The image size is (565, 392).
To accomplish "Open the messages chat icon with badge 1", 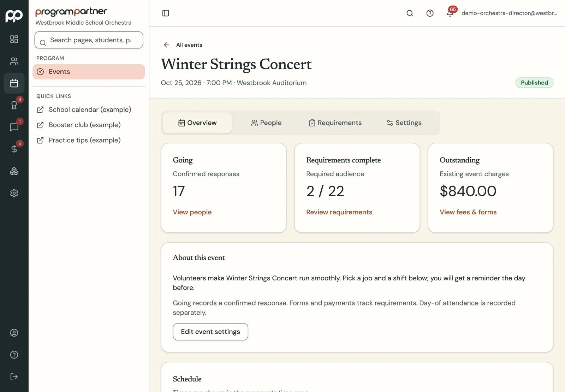I will [x=14, y=127].
